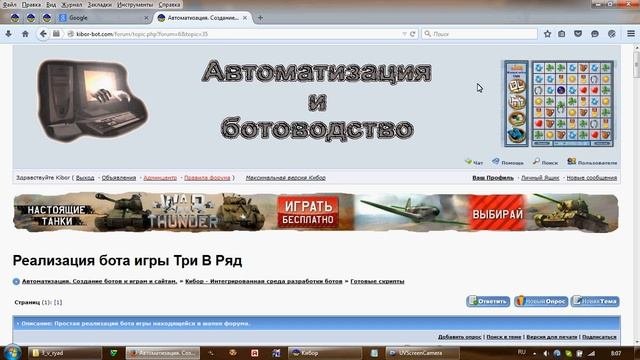This screenshot has height=360, width=640.
Task: Click the War Thunder advertisement banner
Action: (x=316, y=213)
